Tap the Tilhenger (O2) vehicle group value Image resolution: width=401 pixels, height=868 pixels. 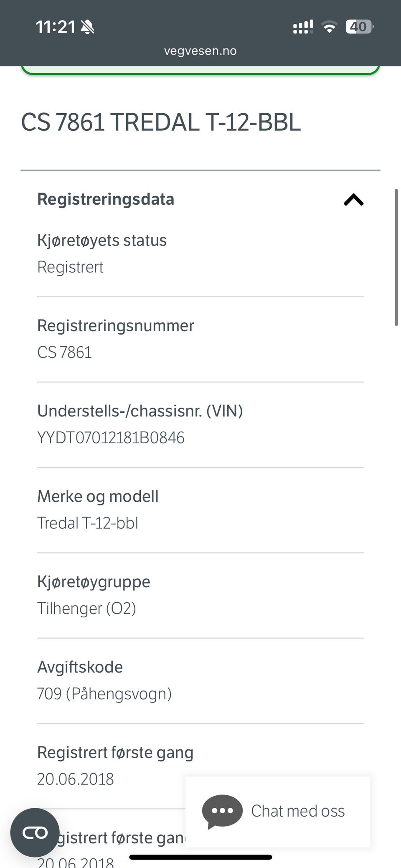pos(86,609)
